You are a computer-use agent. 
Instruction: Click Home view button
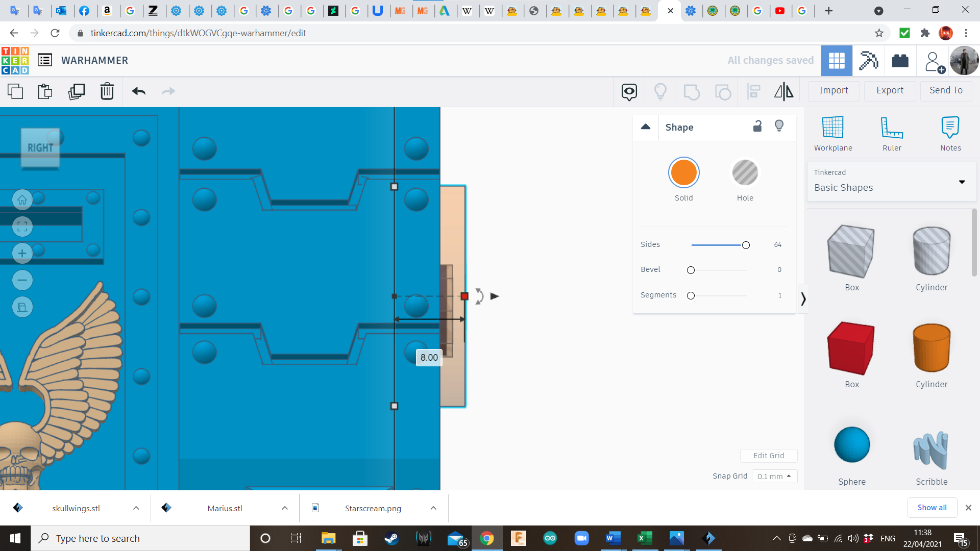22,200
